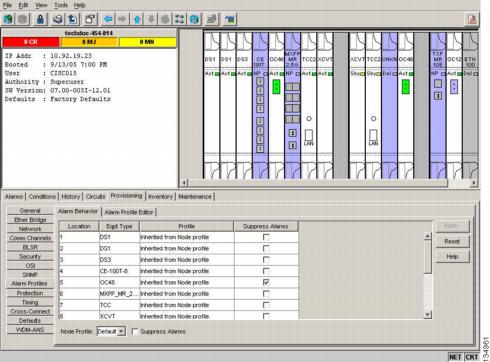Click the red alert icon at toolbar's right
This screenshot has width=490, height=362.
pyautogui.click(x=472, y=20)
